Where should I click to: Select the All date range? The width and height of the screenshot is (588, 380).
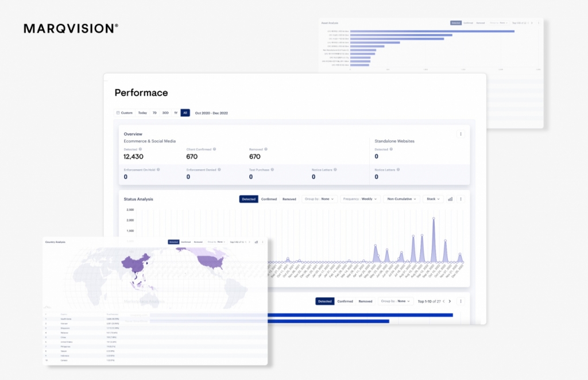[185, 113]
